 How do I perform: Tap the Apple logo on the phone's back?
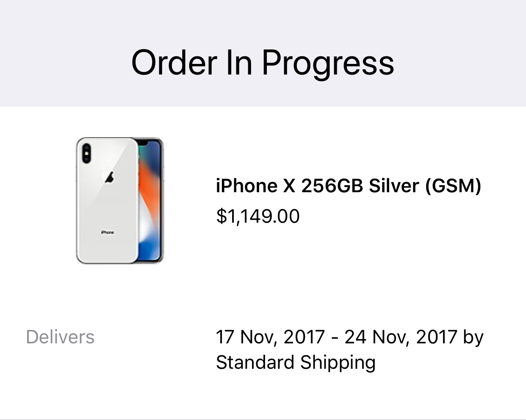tap(110, 177)
